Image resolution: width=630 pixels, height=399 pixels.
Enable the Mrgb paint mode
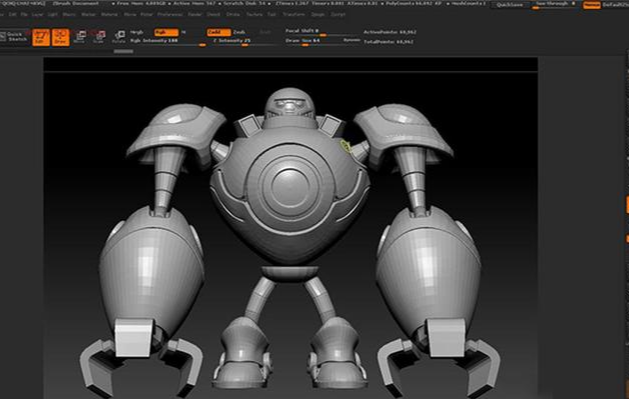click(x=137, y=32)
